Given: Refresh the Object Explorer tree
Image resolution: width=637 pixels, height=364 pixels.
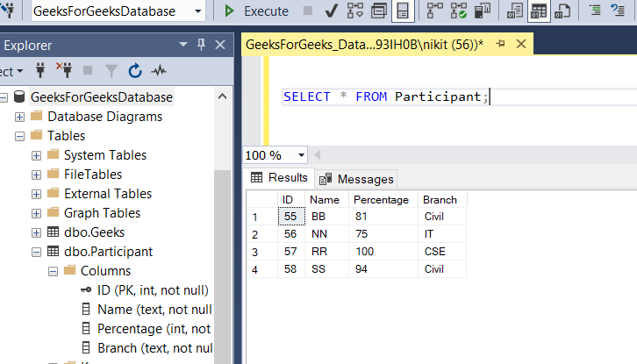Looking at the screenshot, I should [x=135, y=71].
